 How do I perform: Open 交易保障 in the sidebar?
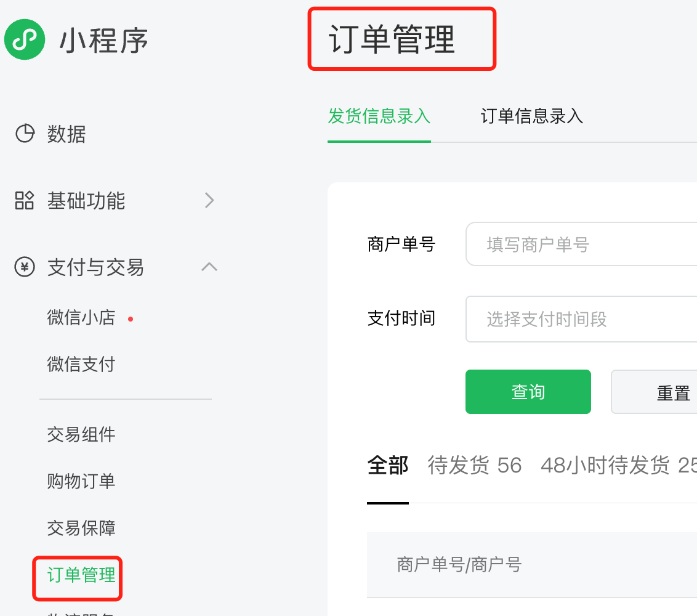(81, 528)
